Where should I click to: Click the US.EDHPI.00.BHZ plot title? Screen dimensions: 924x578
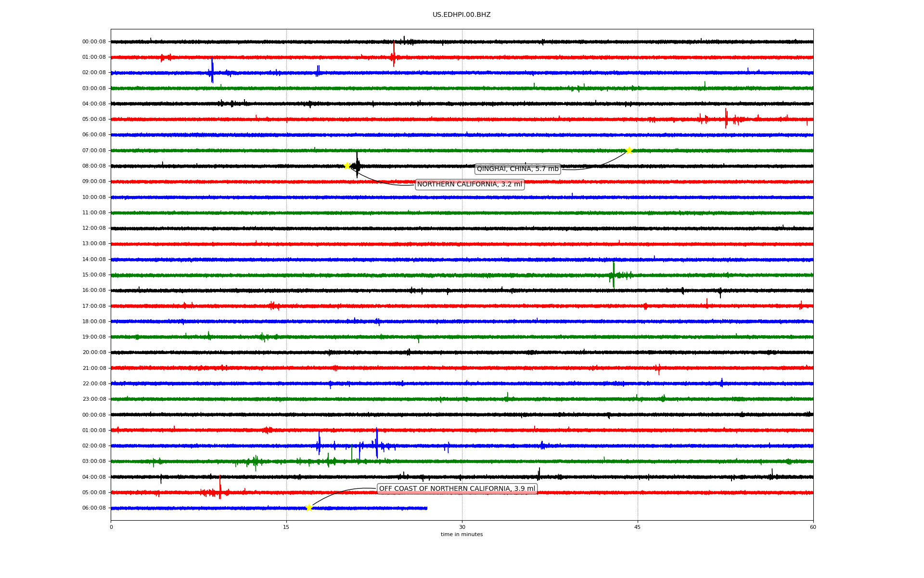461,15
